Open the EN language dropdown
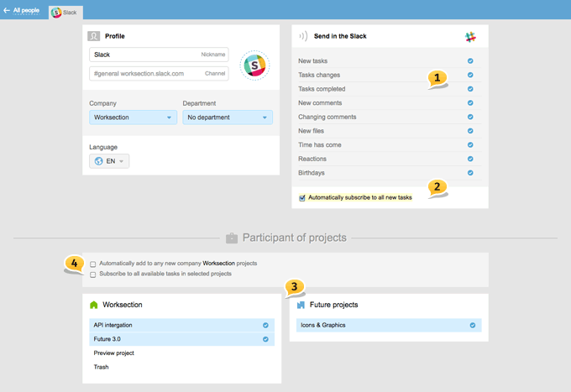This screenshot has width=571, height=392. [x=109, y=161]
